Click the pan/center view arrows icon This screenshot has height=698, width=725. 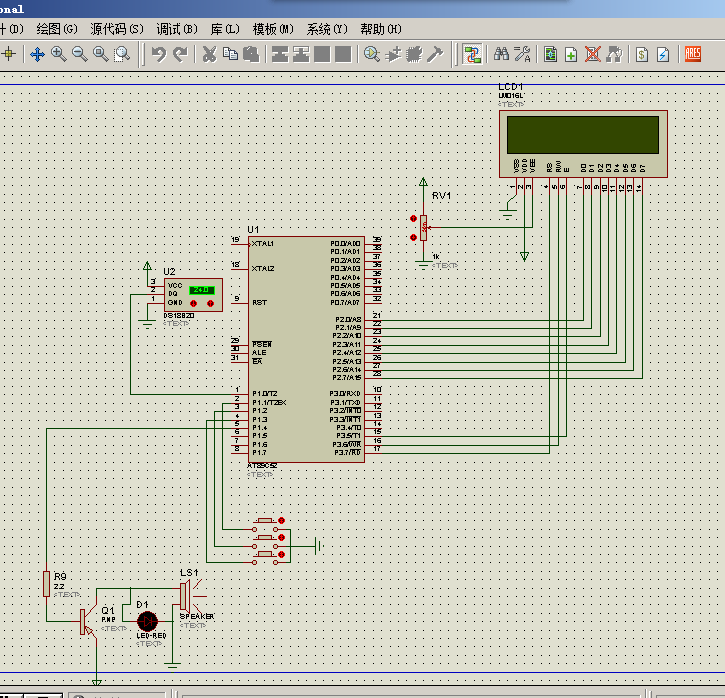(x=37, y=55)
